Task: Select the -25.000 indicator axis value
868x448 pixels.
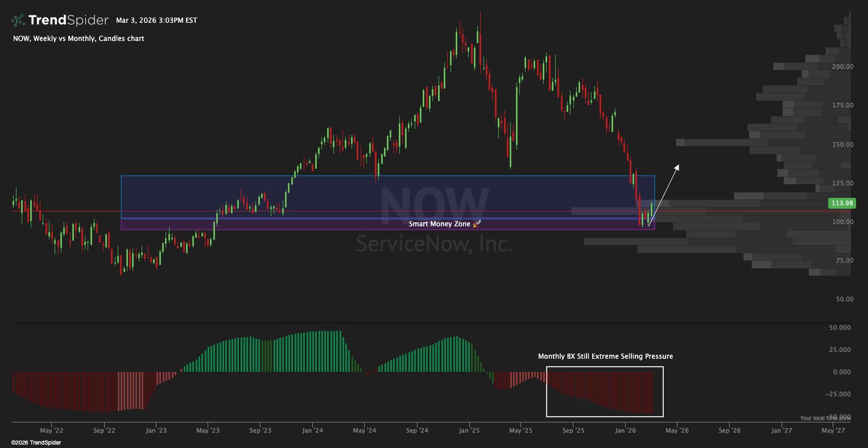Action: point(840,394)
